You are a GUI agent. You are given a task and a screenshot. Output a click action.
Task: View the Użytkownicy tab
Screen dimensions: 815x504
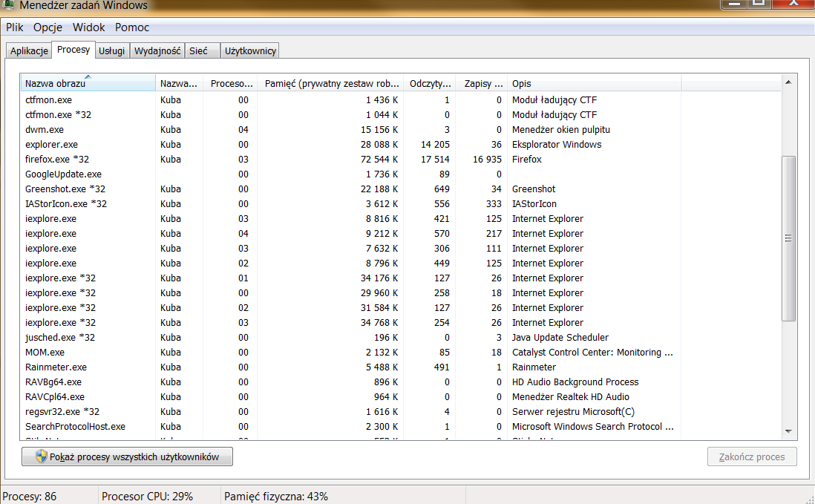coord(250,51)
